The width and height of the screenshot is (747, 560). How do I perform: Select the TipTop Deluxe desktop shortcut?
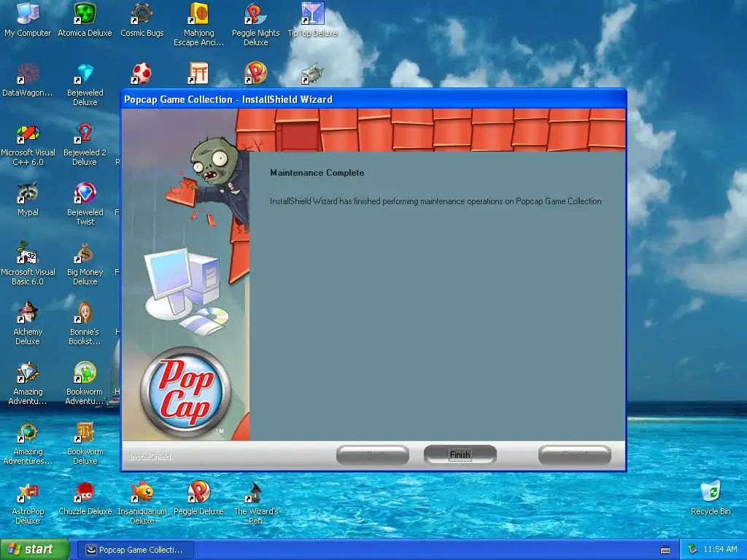pyautogui.click(x=312, y=20)
